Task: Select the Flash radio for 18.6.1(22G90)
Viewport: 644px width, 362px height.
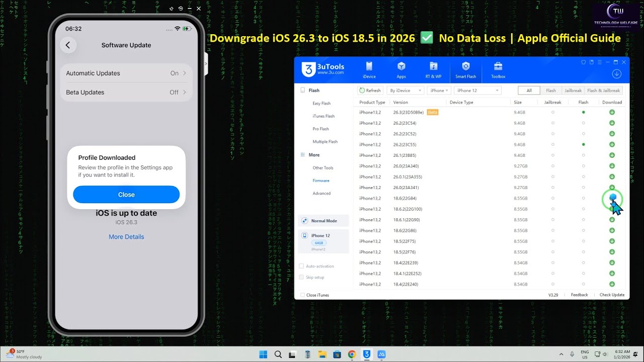Action: coord(583,220)
